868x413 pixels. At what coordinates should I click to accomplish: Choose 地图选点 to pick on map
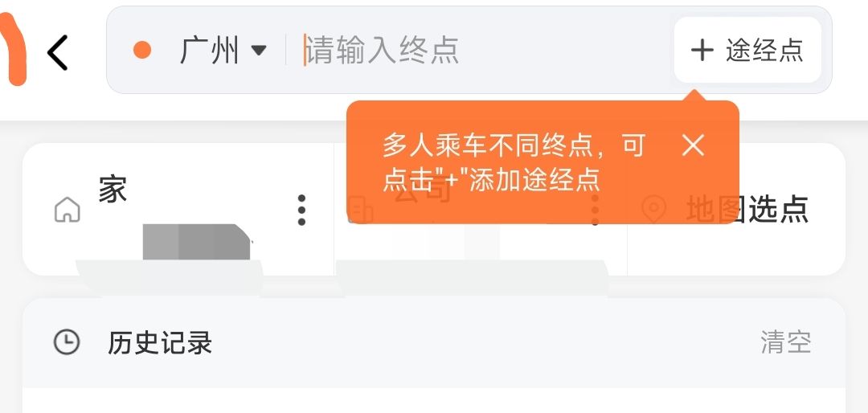747,209
